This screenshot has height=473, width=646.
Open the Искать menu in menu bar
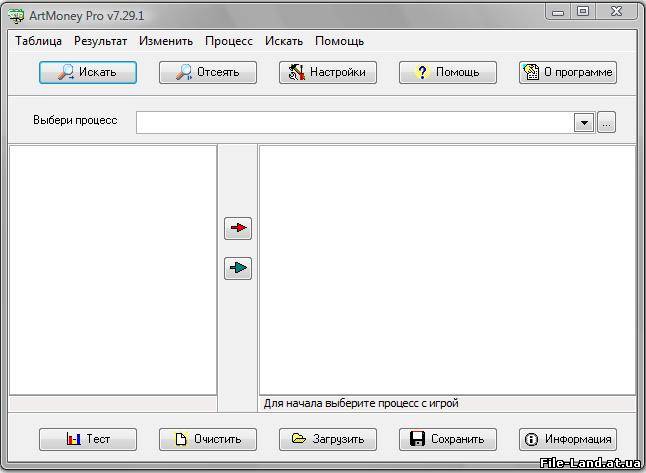[x=284, y=41]
